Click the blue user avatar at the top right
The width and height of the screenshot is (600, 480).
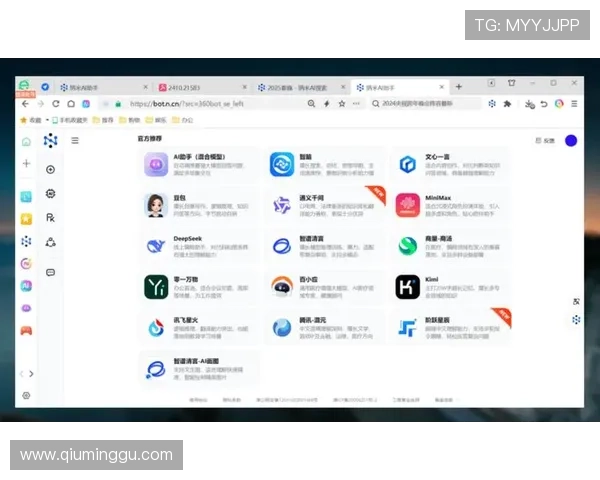pos(571,140)
